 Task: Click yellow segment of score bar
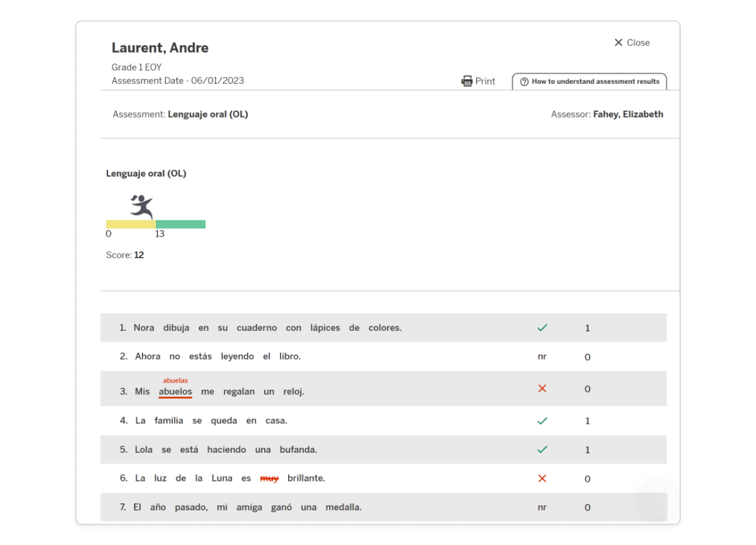(131, 224)
